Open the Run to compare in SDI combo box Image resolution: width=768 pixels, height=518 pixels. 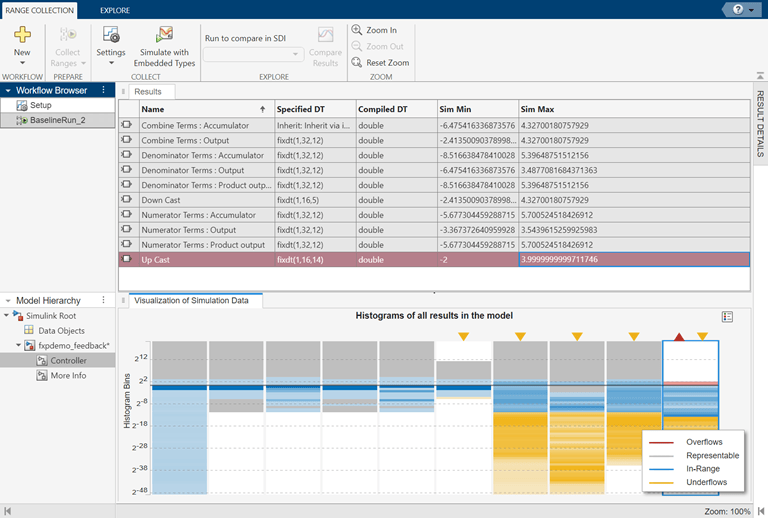tap(253, 54)
